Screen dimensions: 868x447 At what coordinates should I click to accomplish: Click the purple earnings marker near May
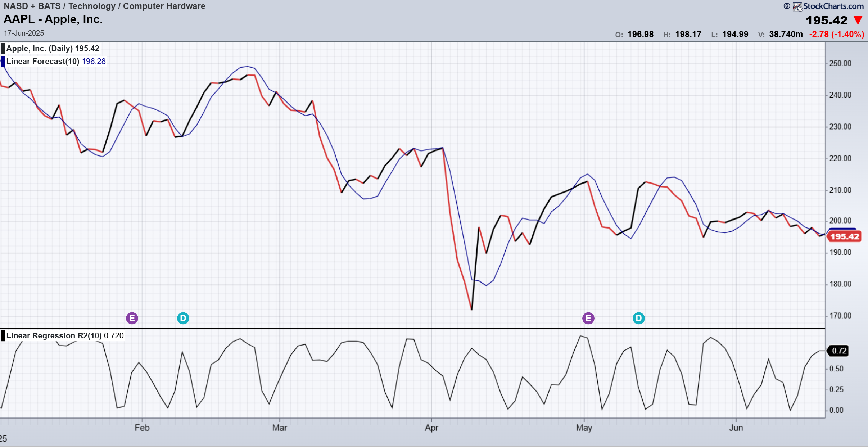pos(588,318)
